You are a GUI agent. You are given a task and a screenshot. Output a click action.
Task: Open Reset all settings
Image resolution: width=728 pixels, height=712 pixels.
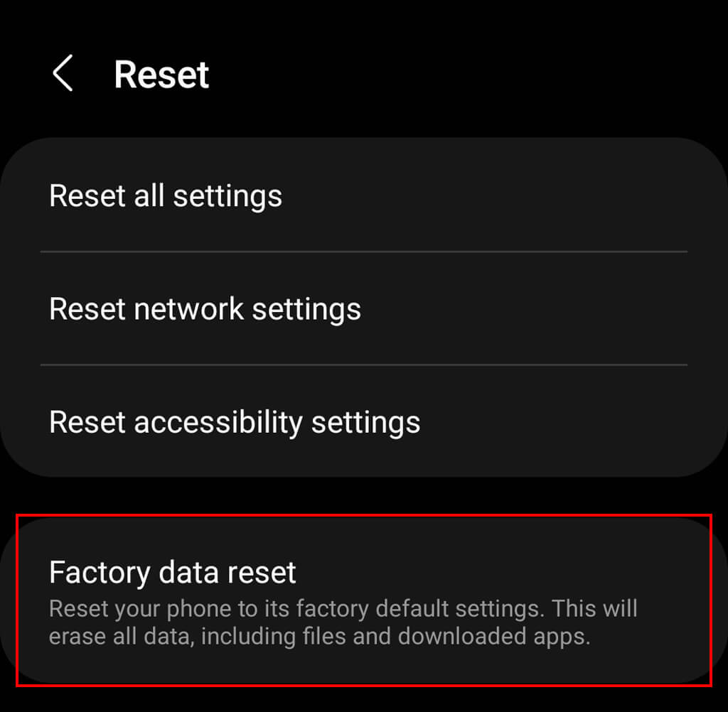[x=364, y=195]
